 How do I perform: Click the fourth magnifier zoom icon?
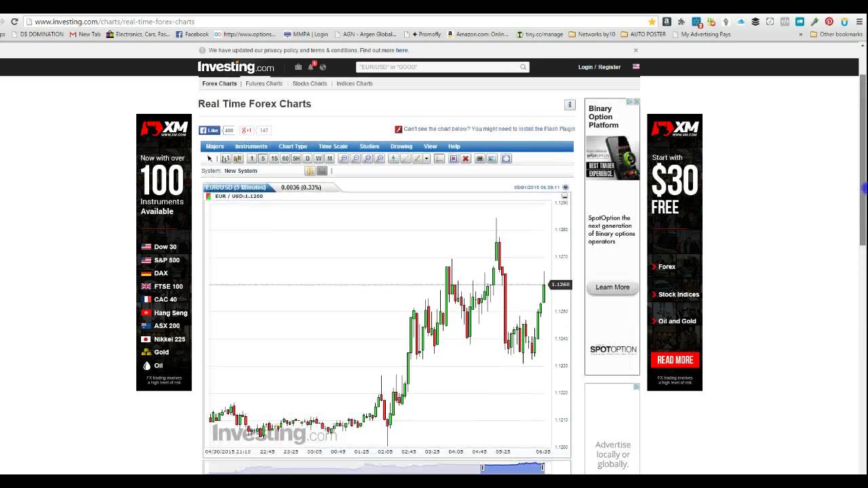[x=380, y=159]
